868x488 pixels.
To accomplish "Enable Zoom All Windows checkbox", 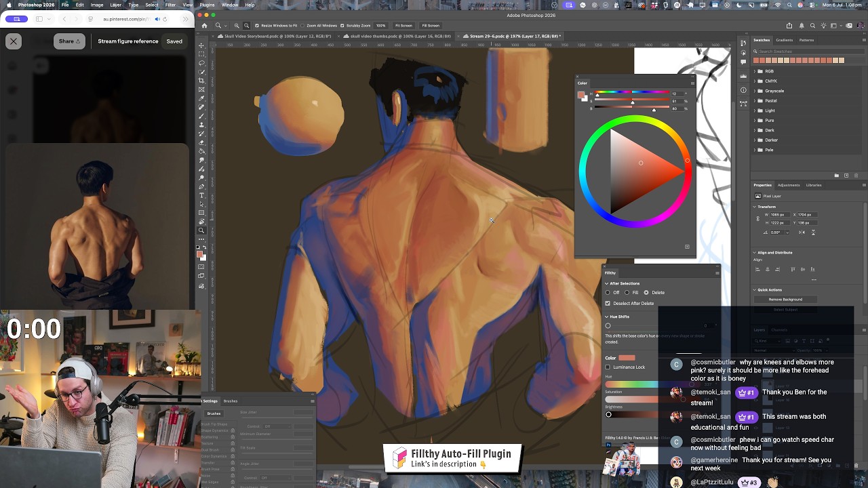I will (x=303, y=26).
